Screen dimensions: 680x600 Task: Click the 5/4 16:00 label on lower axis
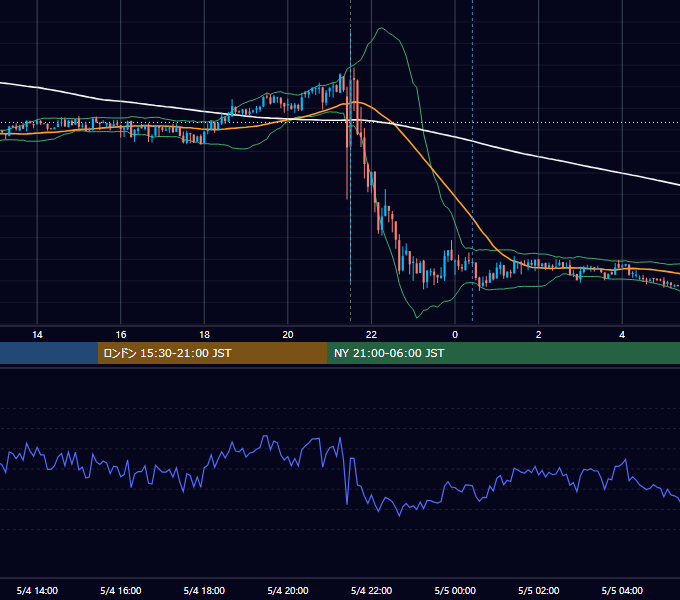tap(121, 590)
